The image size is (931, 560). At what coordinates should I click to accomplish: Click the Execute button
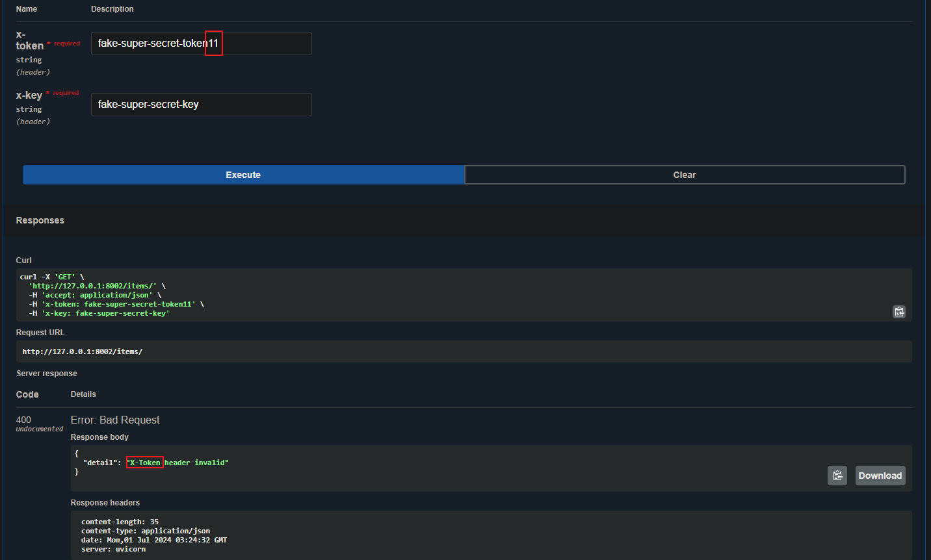click(x=243, y=175)
